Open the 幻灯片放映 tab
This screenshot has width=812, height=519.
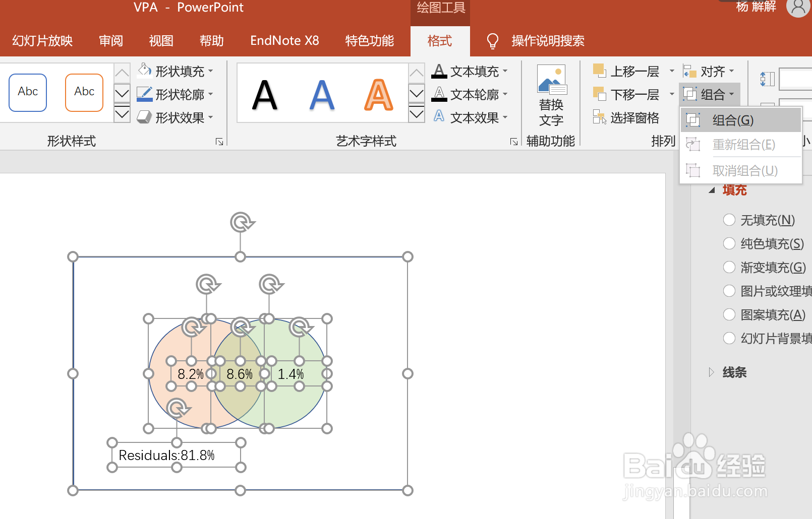pos(42,41)
